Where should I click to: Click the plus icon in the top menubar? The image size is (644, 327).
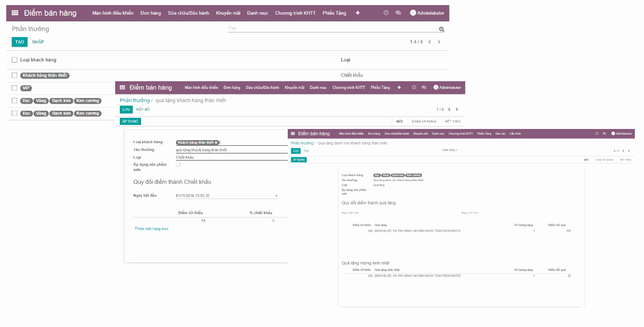358,13
